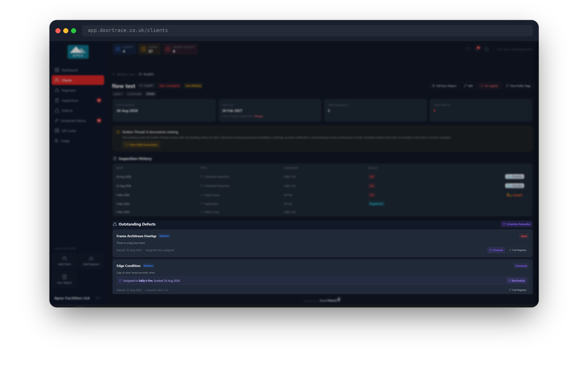Click 'Raised: 26 Aug 2026' text
Viewport: 588px width, 378px height.
coord(129,250)
